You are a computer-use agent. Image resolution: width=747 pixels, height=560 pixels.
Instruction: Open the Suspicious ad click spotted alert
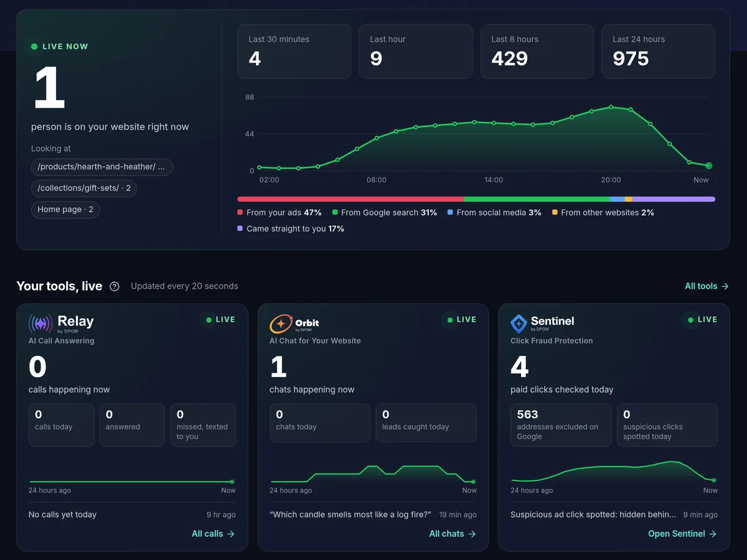tap(593, 515)
